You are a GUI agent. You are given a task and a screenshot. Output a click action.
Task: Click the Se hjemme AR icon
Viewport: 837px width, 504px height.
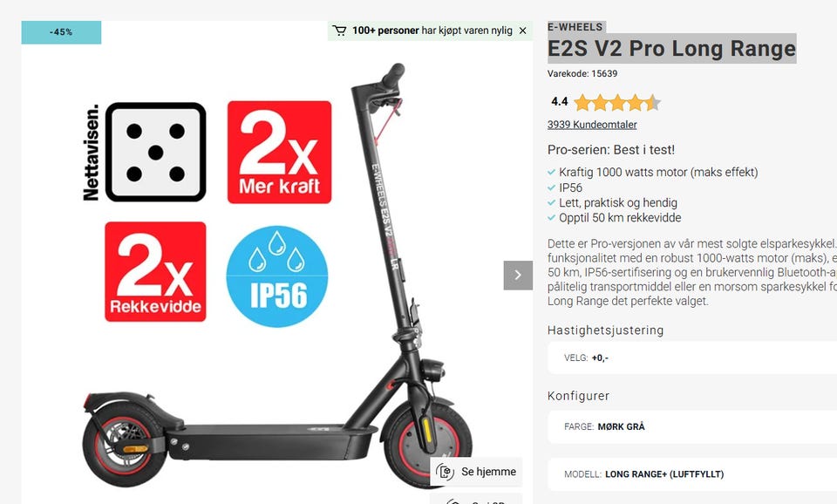[x=446, y=472]
